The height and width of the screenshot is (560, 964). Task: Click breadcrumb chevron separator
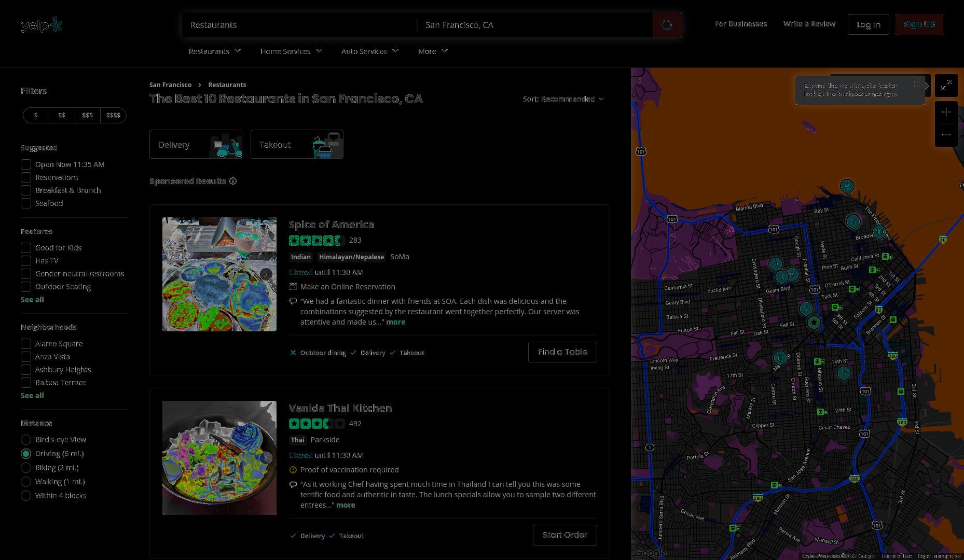[200, 85]
